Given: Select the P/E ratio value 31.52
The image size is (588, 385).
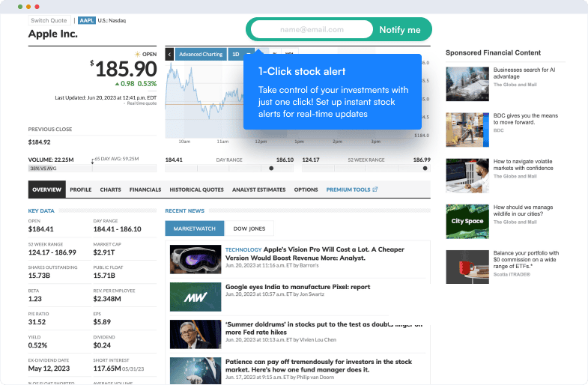Looking at the screenshot, I should (x=37, y=322).
